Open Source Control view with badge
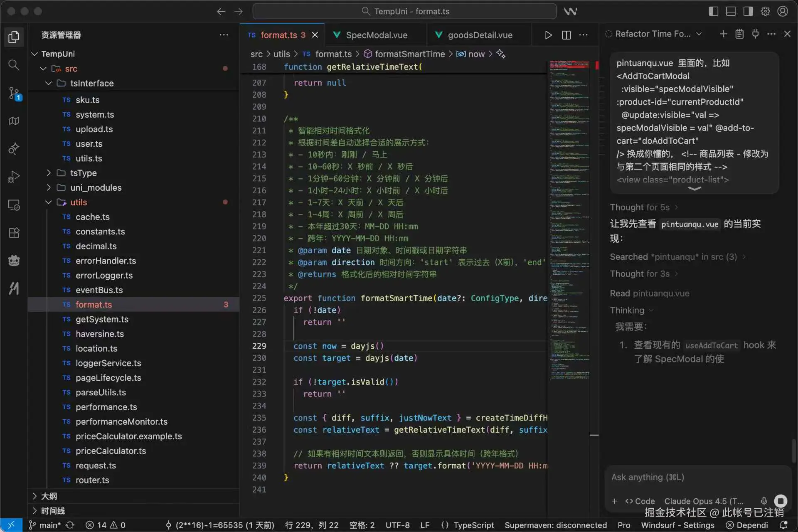The image size is (798, 532). [x=14, y=93]
